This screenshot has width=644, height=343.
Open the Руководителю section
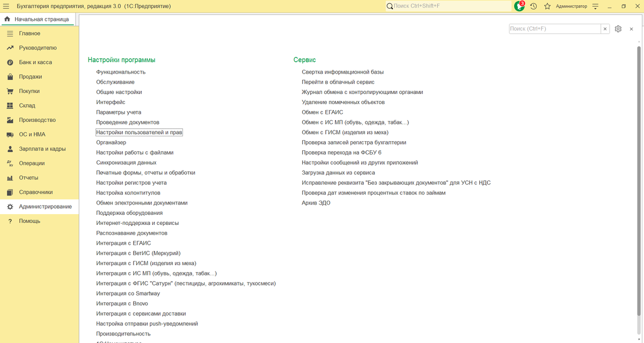point(39,48)
